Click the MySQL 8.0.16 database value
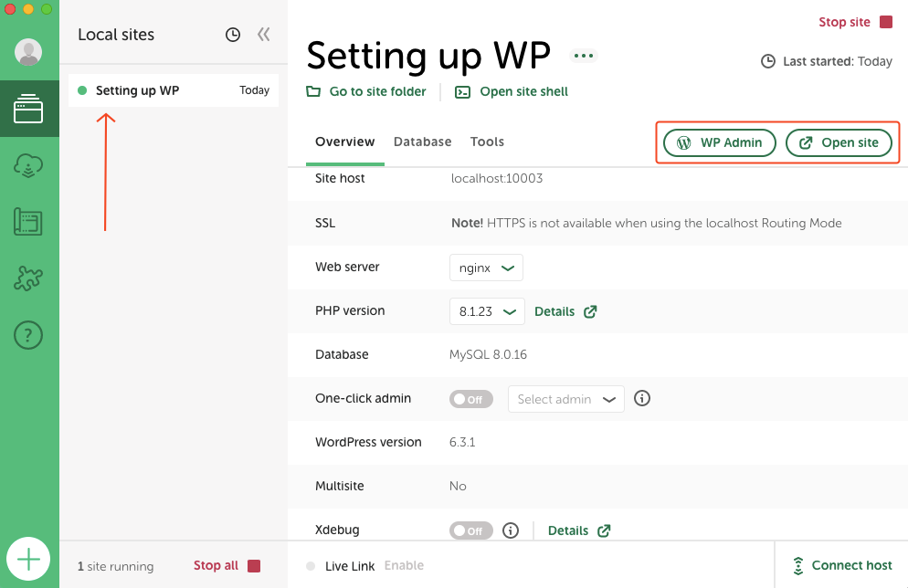 tap(488, 354)
